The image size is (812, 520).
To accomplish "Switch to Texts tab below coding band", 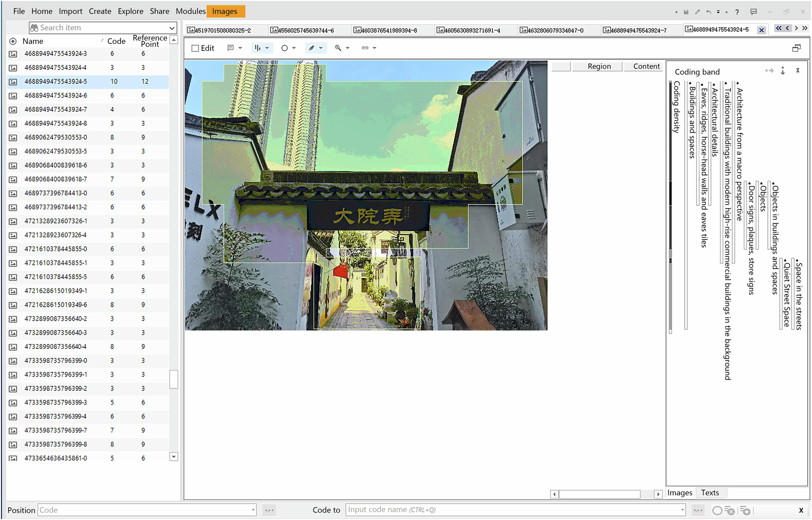I will point(710,492).
